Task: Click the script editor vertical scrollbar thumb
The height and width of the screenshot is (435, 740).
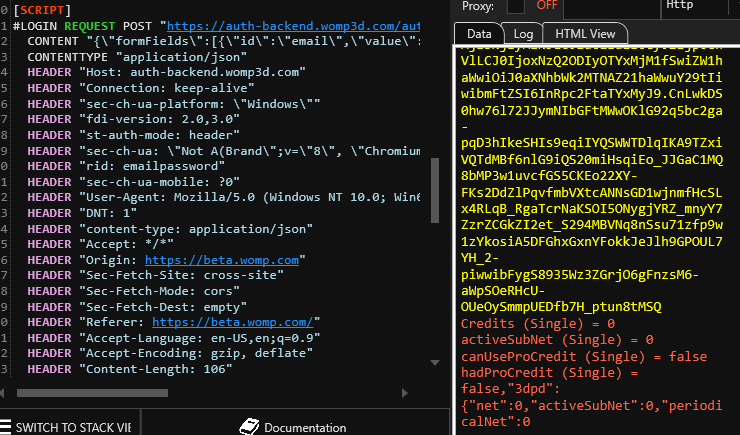Action: [x=435, y=190]
